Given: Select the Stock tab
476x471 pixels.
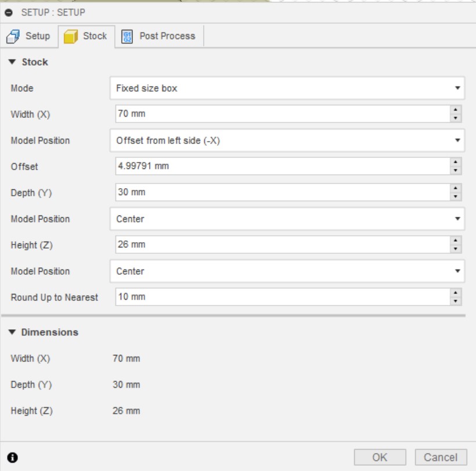Looking at the screenshot, I should coord(86,36).
